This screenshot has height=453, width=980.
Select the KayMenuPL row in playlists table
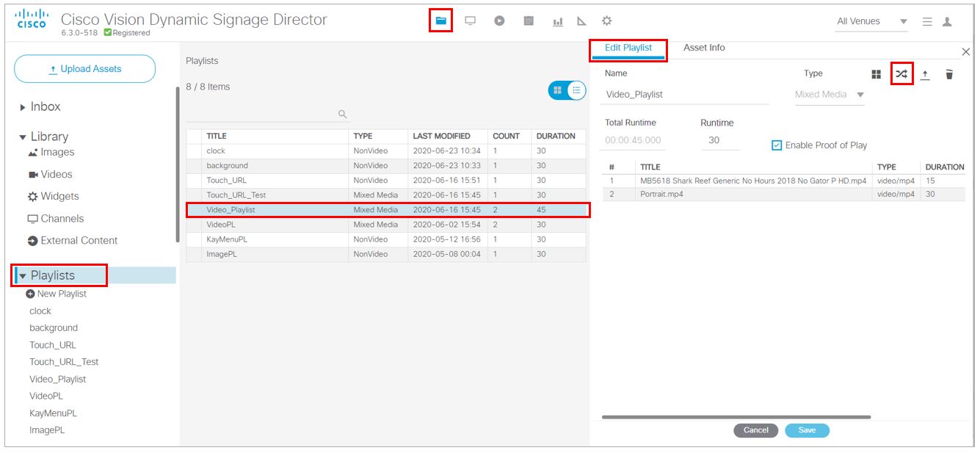click(386, 239)
